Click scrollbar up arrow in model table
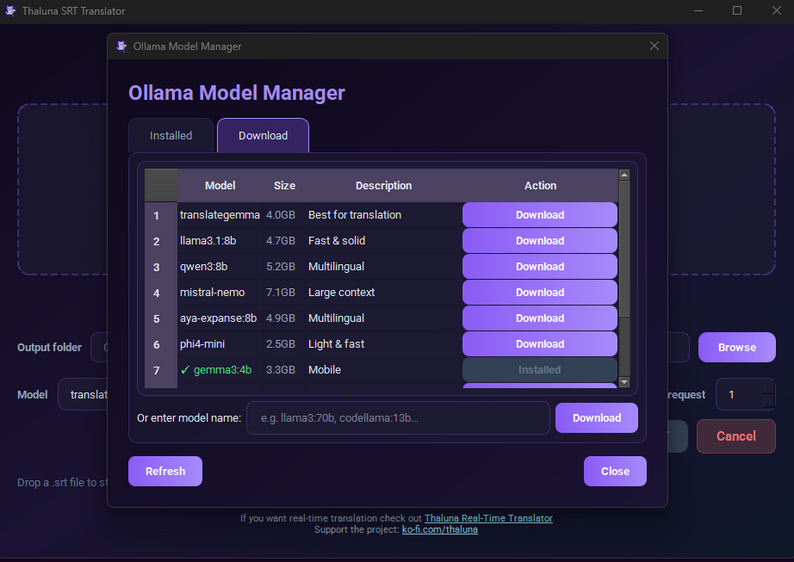794x562 pixels. coord(624,175)
